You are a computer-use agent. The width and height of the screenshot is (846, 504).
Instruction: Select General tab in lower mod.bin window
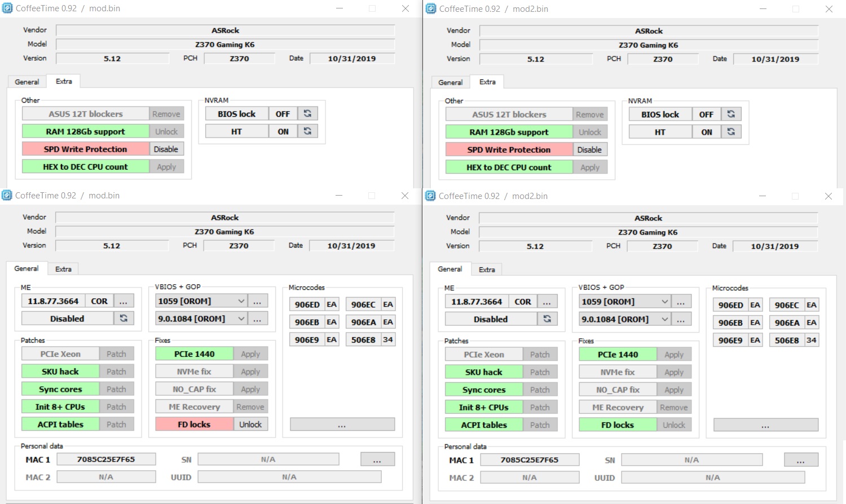coord(27,268)
